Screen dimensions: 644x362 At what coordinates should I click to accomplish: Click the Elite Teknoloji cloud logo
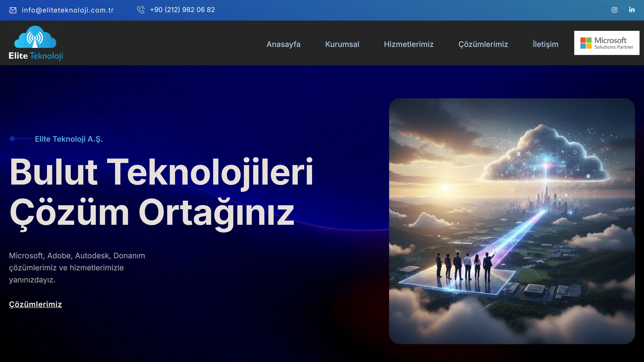(x=36, y=43)
